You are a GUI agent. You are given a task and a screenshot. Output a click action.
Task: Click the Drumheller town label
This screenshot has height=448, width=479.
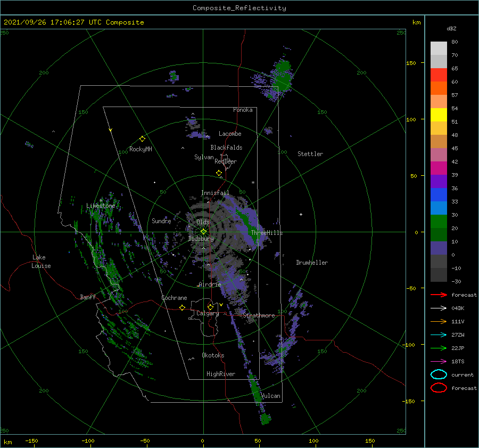[x=312, y=263]
